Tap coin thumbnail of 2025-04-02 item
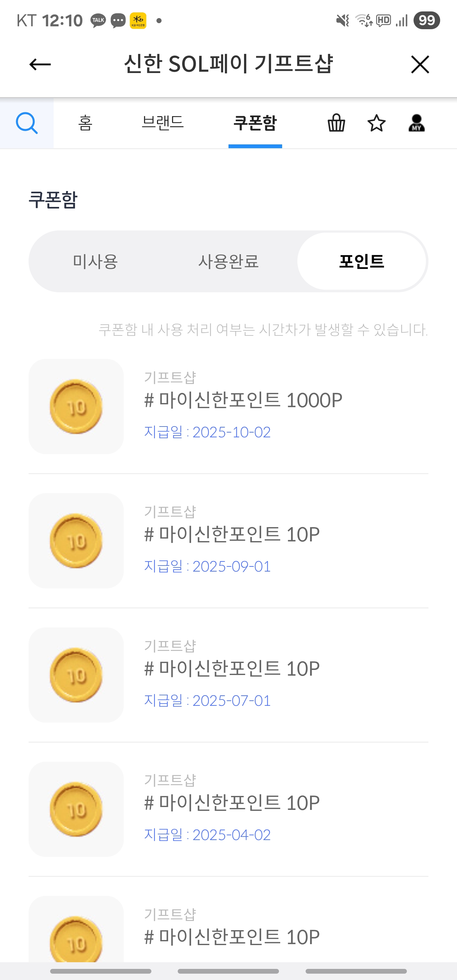The width and height of the screenshot is (457, 980). click(x=76, y=809)
